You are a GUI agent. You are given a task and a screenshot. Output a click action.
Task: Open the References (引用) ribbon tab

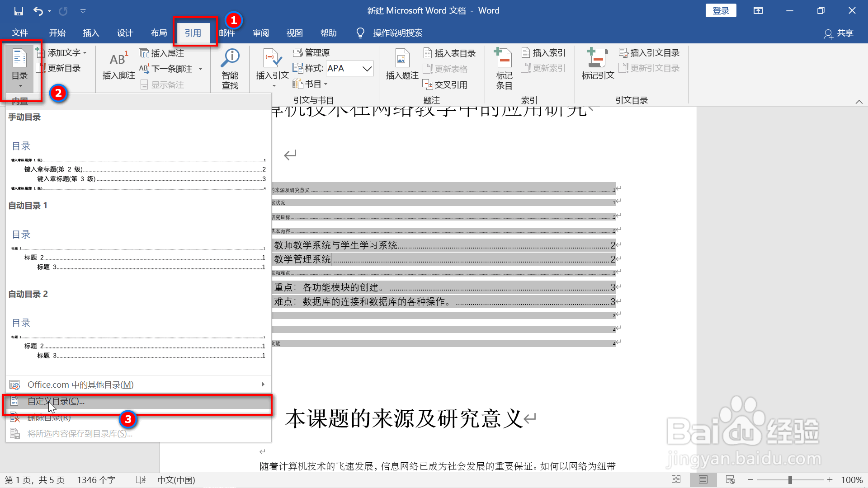click(193, 33)
